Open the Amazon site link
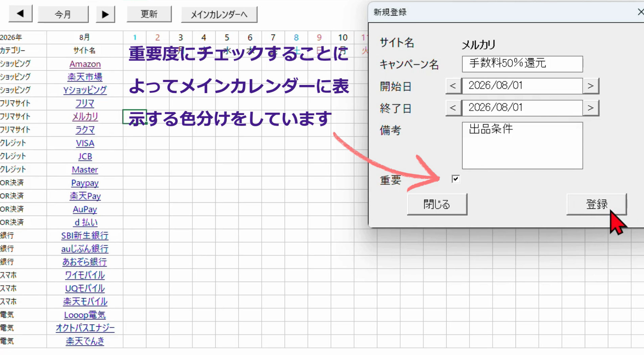644x355 pixels. [85, 64]
